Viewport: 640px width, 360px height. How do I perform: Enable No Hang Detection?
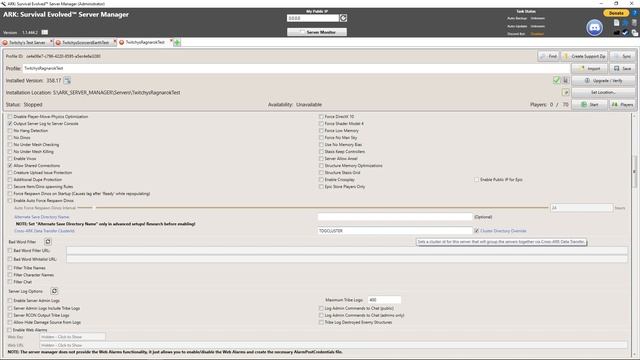click(10, 131)
